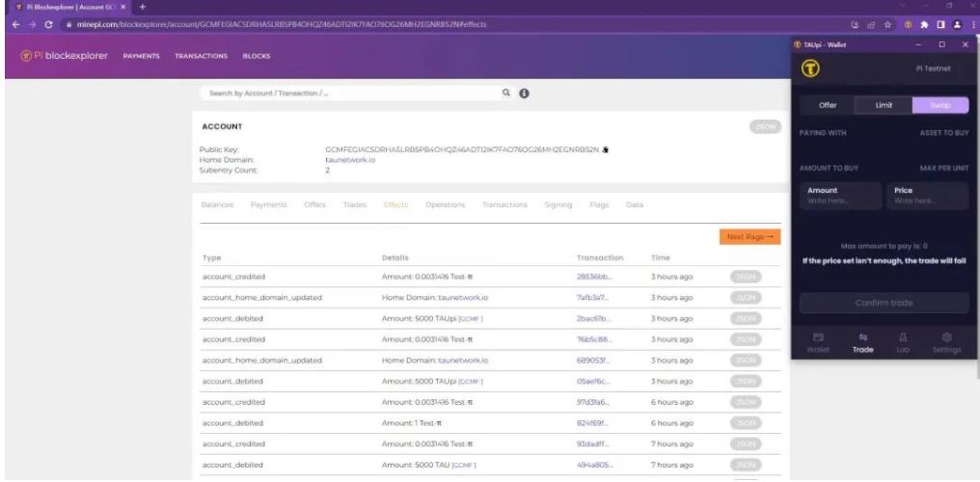Image resolution: width=980 pixels, height=482 pixels.
Task: Click the TAUpi wallet coin logo
Action: coord(810,68)
